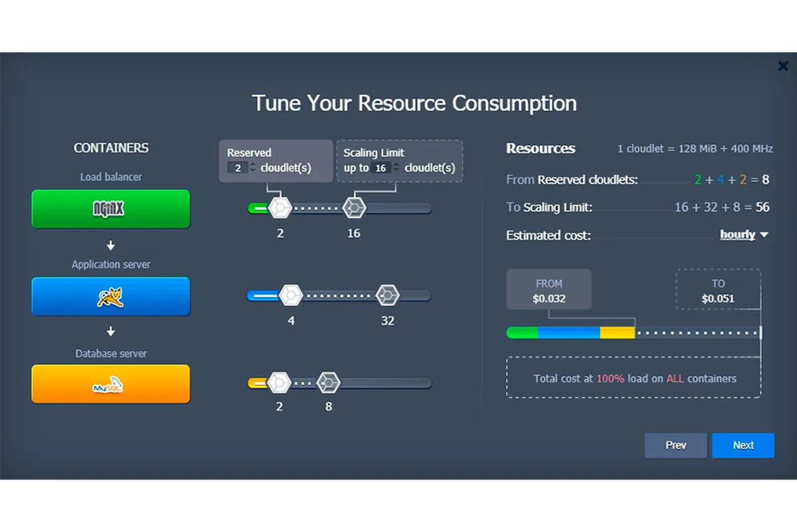Click the "Tune Your Resource Consumption" title

click(x=414, y=104)
